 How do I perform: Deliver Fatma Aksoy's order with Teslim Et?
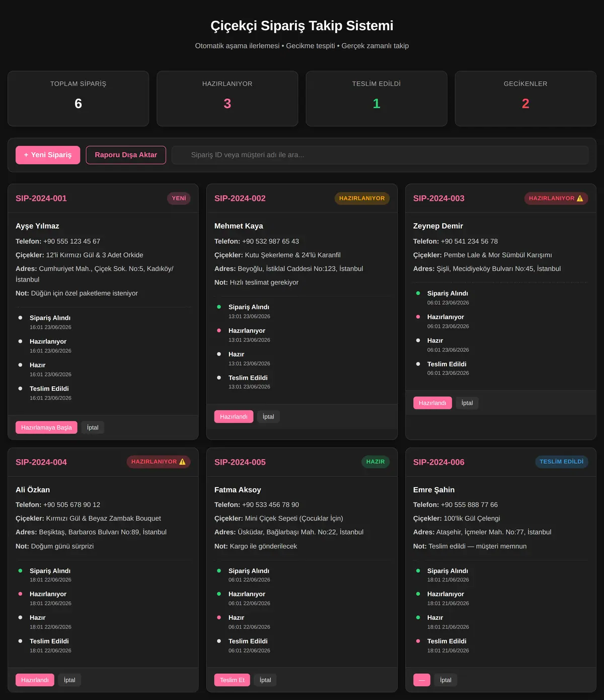232,680
